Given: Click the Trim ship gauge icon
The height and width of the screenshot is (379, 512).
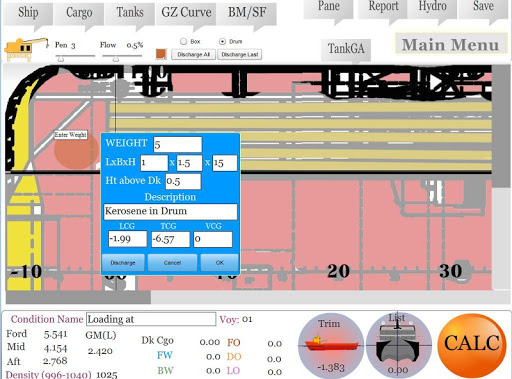Looking at the screenshot, I should pos(330,345).
